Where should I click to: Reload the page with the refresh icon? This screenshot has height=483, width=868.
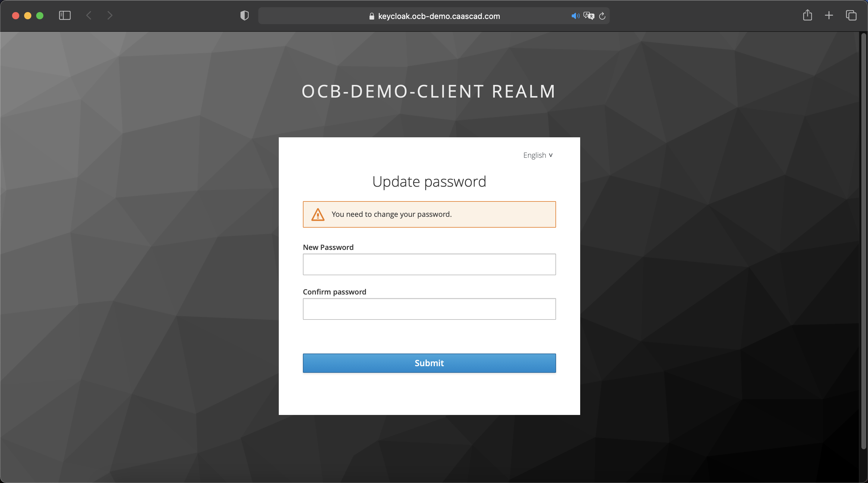(x=602, y=16)
